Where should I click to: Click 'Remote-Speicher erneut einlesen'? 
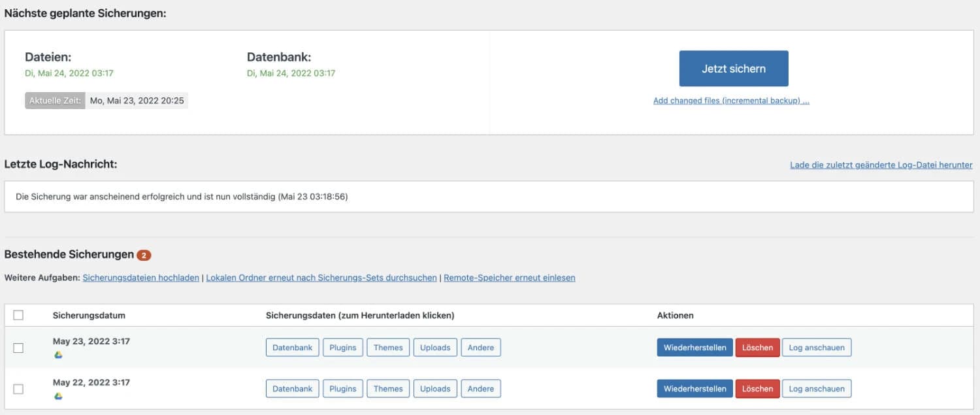point(509,277)
